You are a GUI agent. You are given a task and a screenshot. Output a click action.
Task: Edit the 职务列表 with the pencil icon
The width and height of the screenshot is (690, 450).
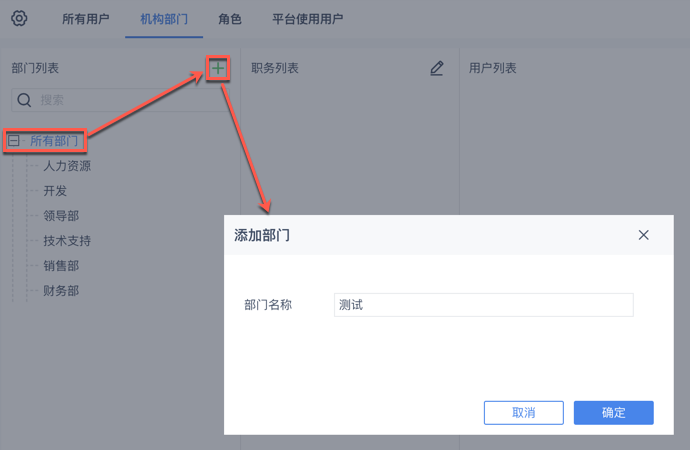pyautogui.click(x=437, y=68)
